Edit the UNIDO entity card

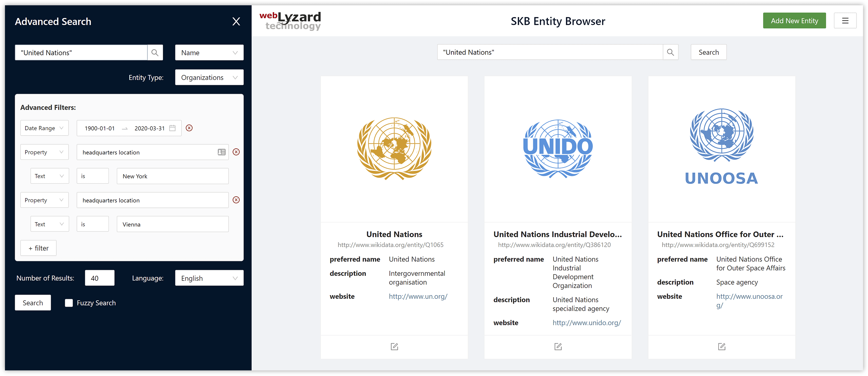point(558,346)
